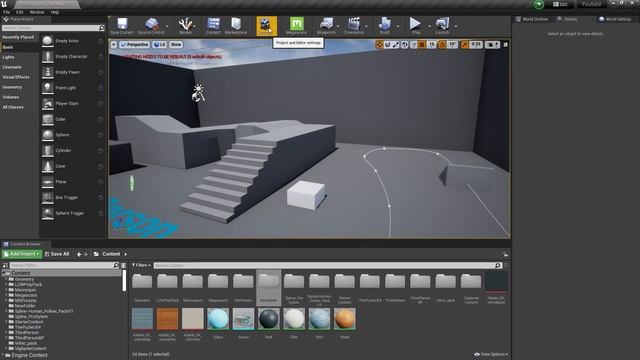The image size is (640, 360).
Task: Pick the Sphere basic shape
Action: coord(72,135)
